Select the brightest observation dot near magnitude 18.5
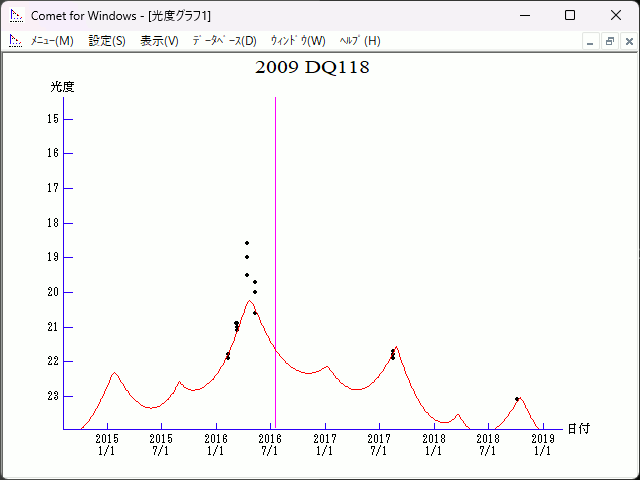640x480 pixels. point(247,243)
